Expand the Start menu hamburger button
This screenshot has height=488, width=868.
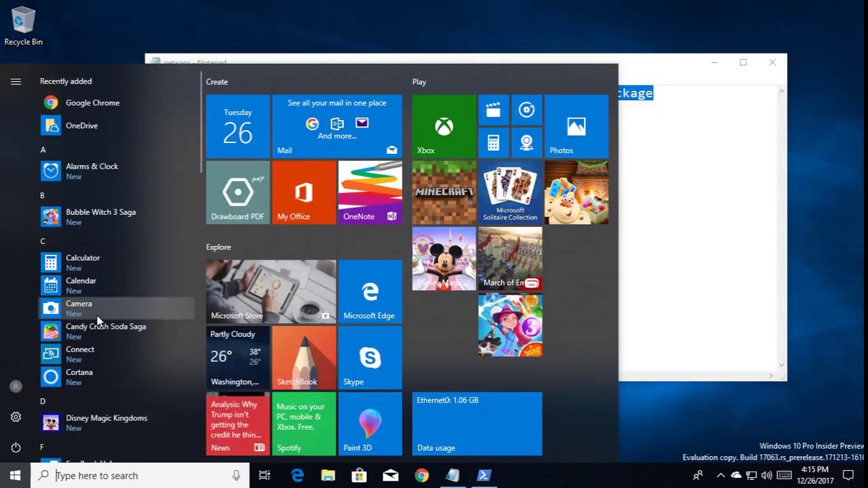pyautogui.click(x=16, y=81)
